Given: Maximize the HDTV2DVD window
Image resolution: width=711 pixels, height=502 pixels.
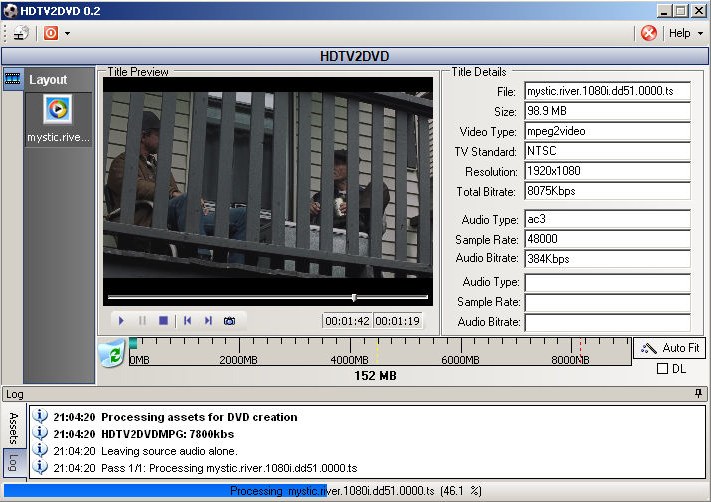Looking at the screenshot, I should pyautogui.click(x=681, y=11).
